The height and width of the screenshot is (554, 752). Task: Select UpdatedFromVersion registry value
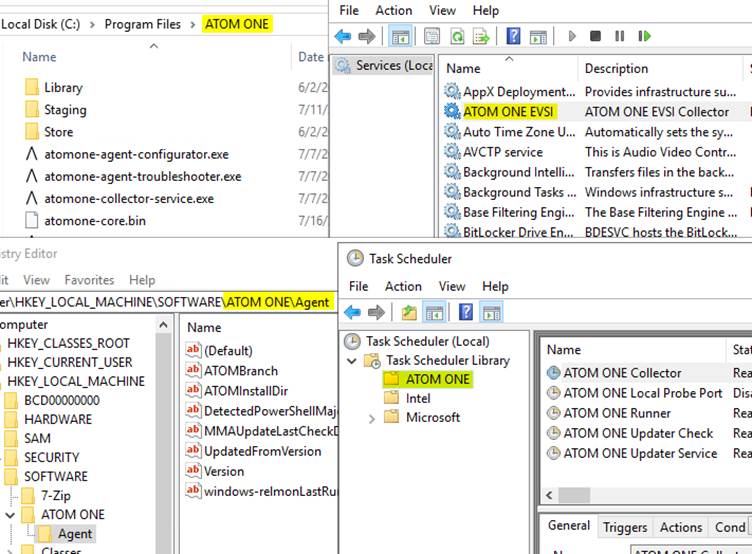[262, 451]
